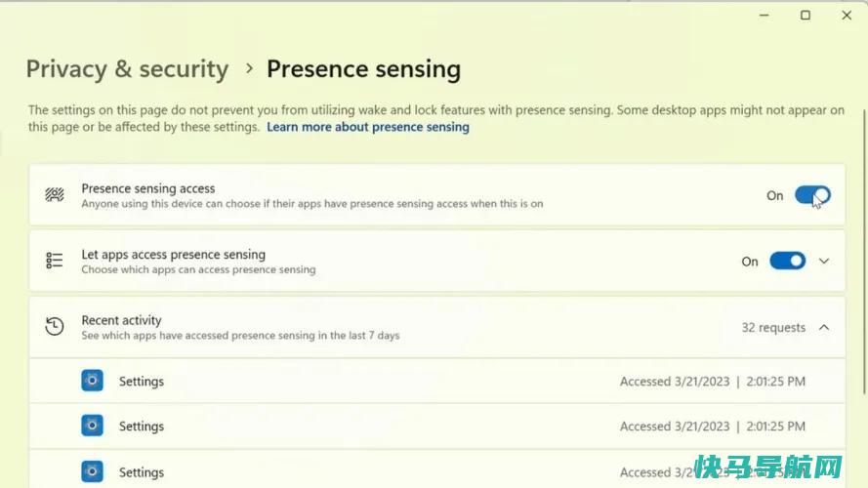Select the first Settings entry accessed at 2:01:25 PM
Viewport: 868px width, 488px height.
(x=437, y=381)
